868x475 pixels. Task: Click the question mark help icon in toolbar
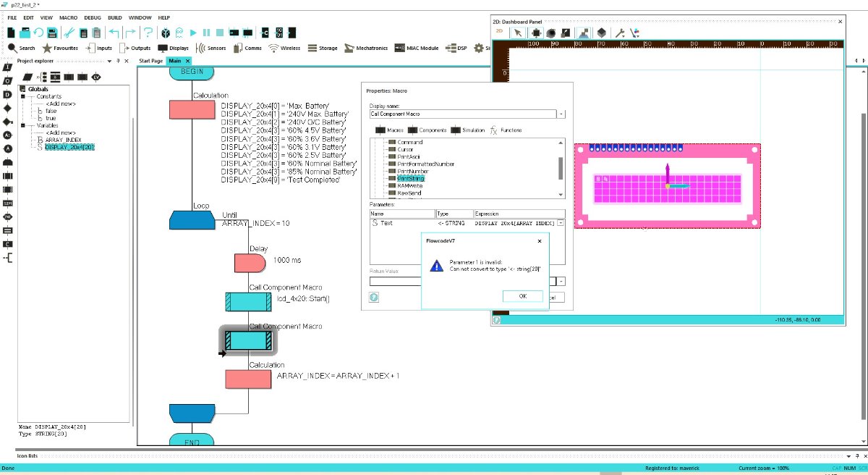(148, 33)
